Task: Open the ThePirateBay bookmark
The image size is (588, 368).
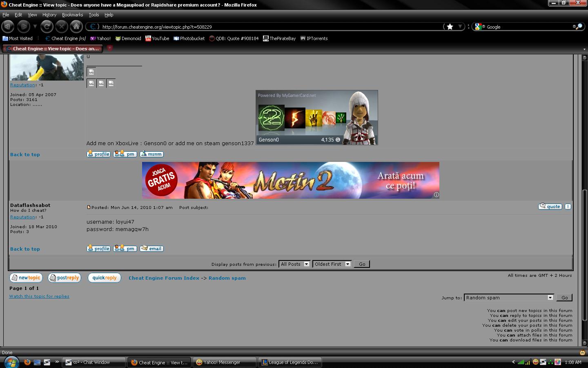Action: pyautogui.click(x=279, y=38)
